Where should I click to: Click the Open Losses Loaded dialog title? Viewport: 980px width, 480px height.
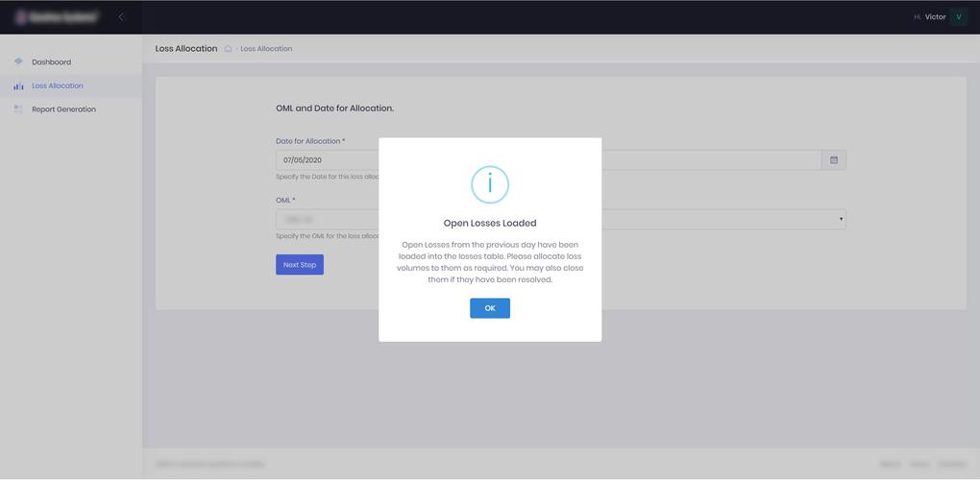point(489,223)
